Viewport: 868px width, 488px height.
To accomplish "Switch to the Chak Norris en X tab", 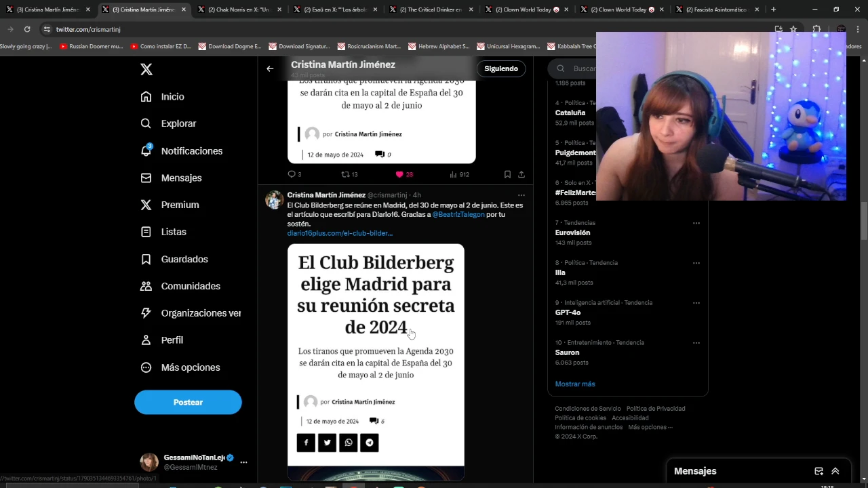I will pyautogui.click(x=239, y=9).
